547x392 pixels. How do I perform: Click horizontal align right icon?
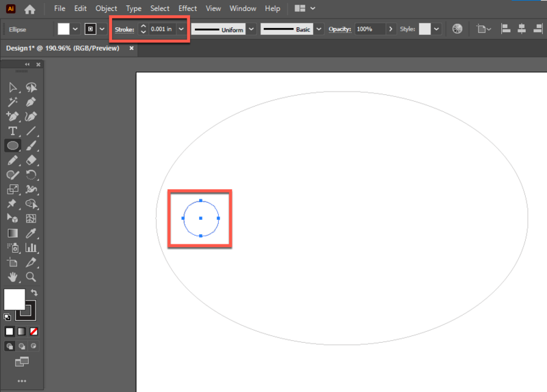(x=538, y=29)
